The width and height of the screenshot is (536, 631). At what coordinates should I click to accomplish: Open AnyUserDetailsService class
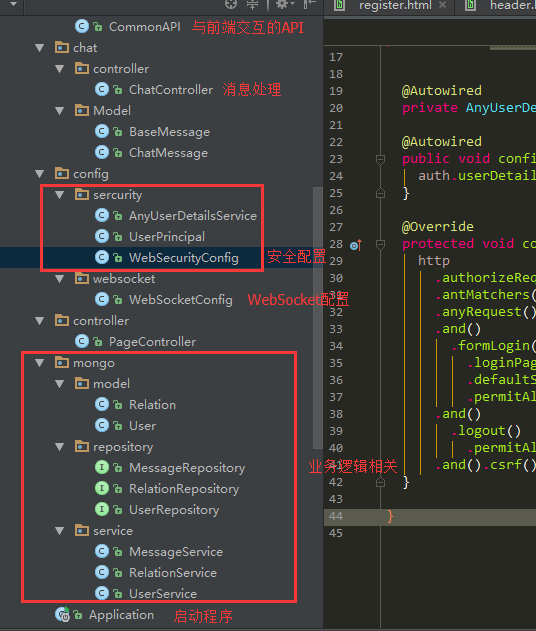(193, 216)
